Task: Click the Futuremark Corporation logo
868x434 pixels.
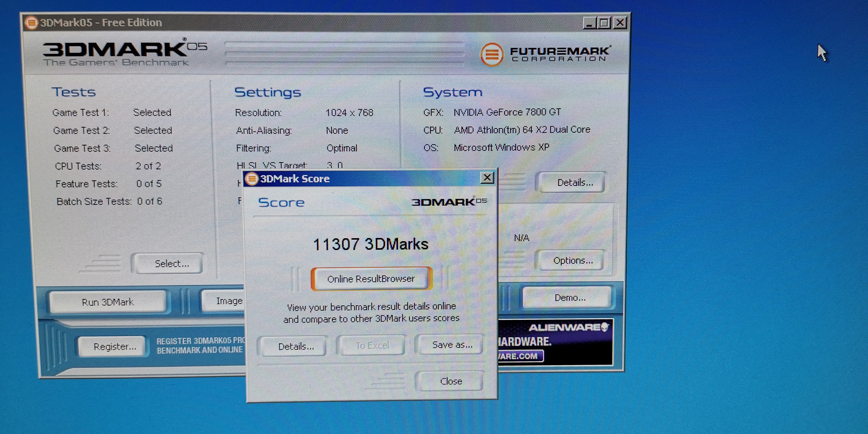Action: coord(545,54)
